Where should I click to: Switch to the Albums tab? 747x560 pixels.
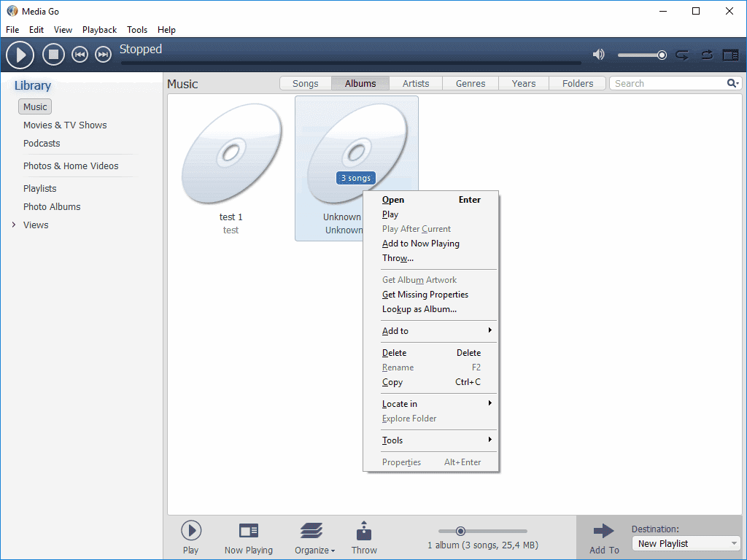click(360, 83)
